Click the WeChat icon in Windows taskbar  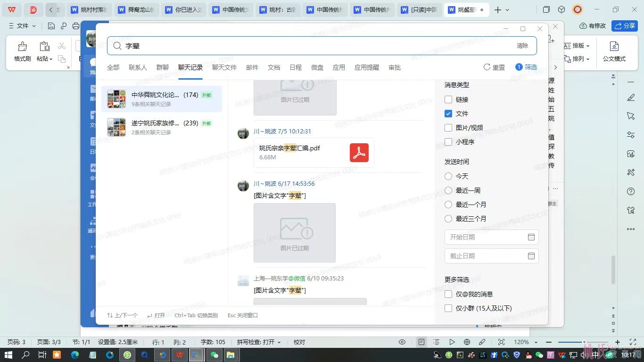coord(215,355)
